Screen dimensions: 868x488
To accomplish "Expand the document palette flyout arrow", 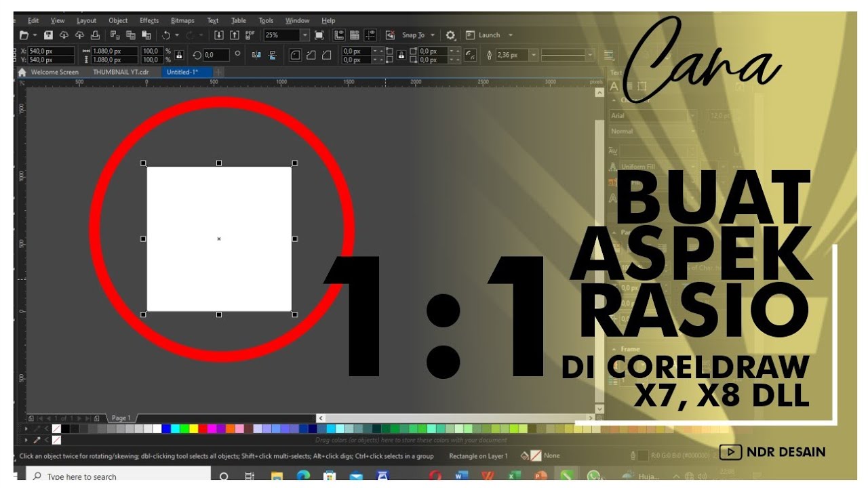I will (27, 440).
